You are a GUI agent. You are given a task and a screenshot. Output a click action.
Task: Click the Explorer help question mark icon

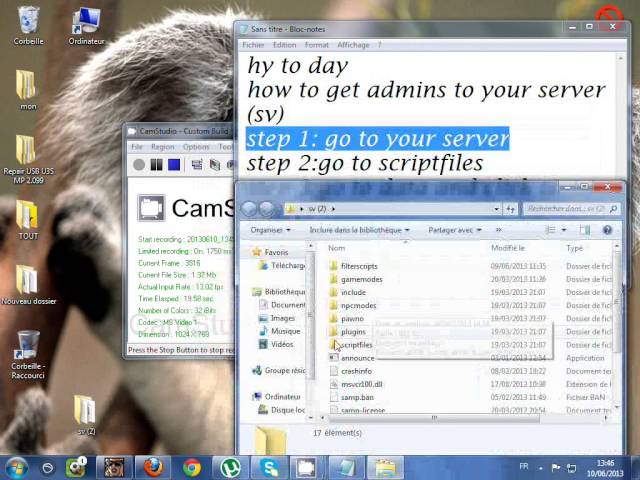pyautogui.click(x=607, y=230)
